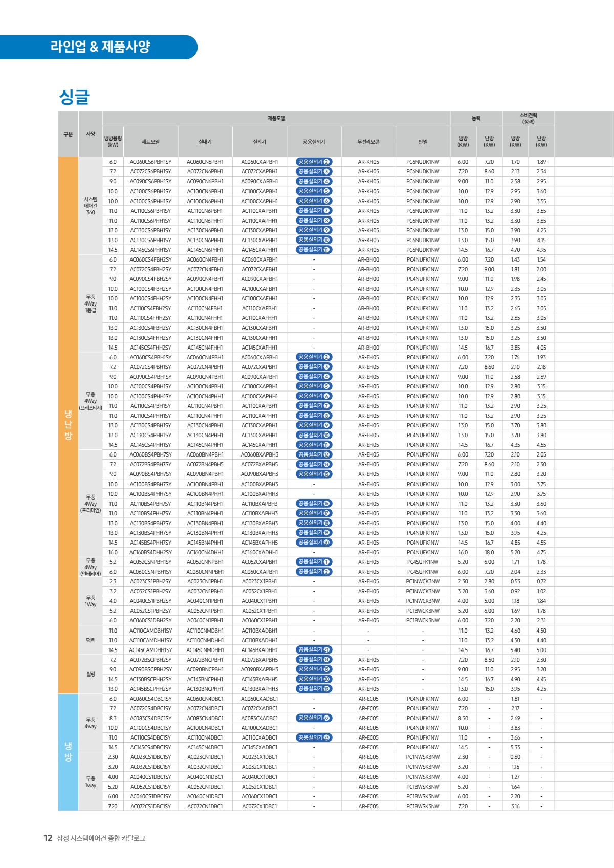
Task: Click the 공용실외기 12 badge in AC060BS4PBH7SY row
Action: (314, 454)
